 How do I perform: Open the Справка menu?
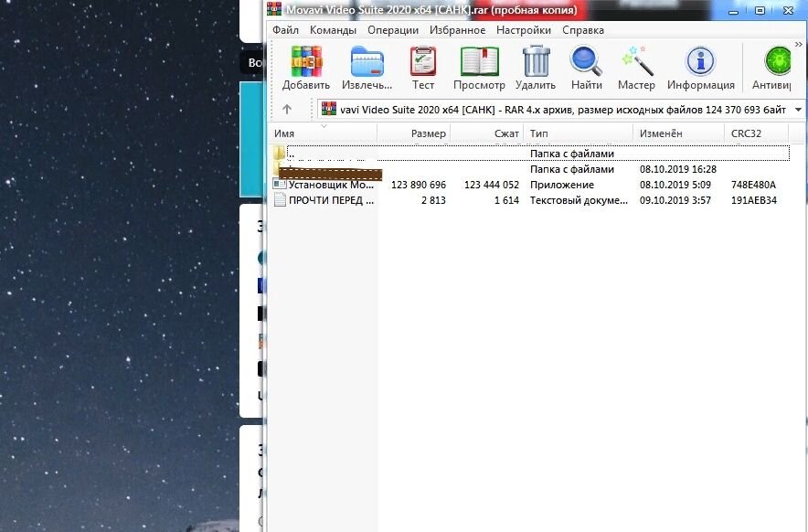pos(583,30)
